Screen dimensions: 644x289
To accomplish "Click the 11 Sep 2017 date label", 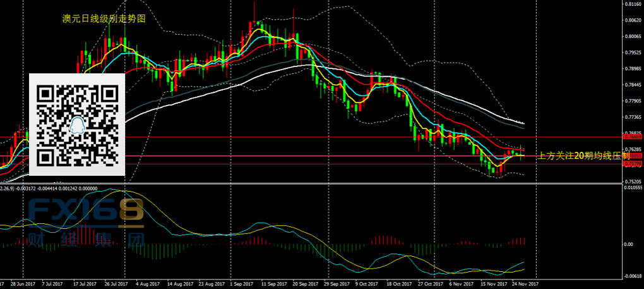I will 275,285.
